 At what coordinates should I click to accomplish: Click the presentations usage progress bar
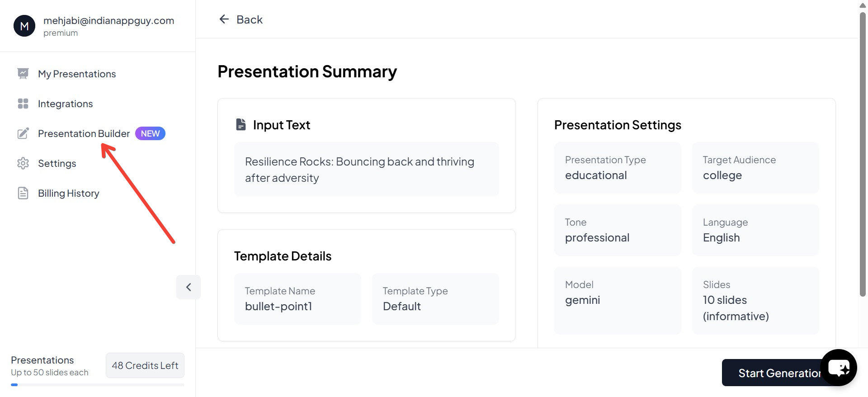(97, 385)
